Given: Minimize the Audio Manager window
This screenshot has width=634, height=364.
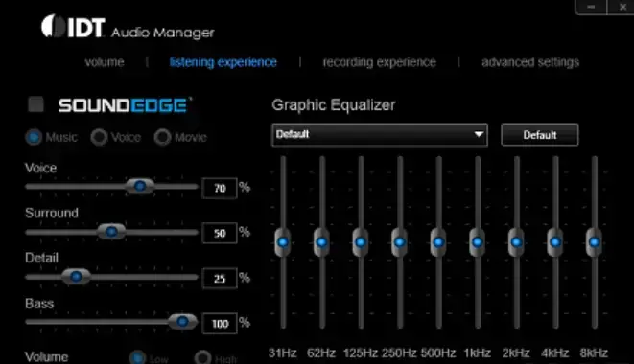Looking at the screenshot, I should pos(591,7).
